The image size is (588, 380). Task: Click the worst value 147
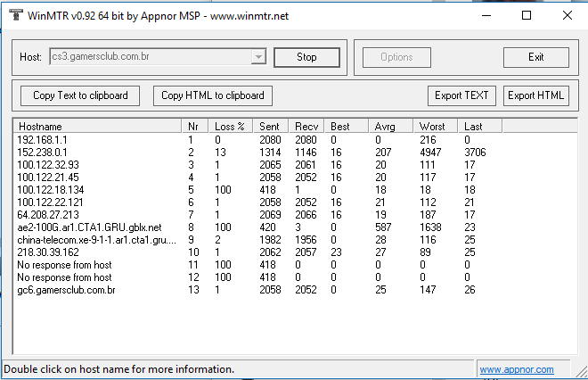pyautogui.click(x=428, y=290)
